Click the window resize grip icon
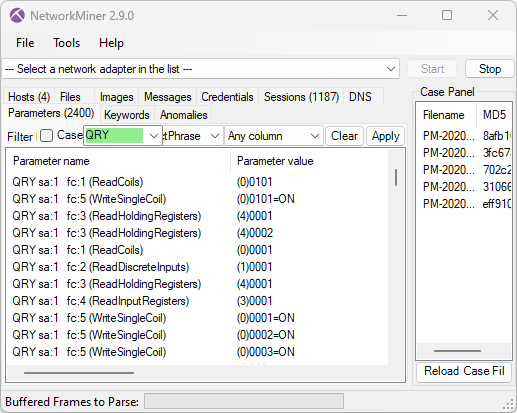The width and height of the screenshot is (517, 413). click(509, 404)
